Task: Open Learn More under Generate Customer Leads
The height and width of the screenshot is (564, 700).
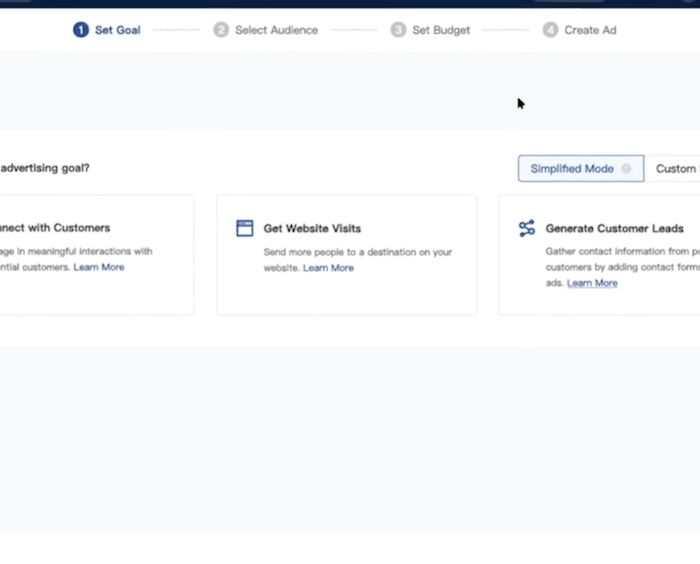Action: tap(592, 283)
